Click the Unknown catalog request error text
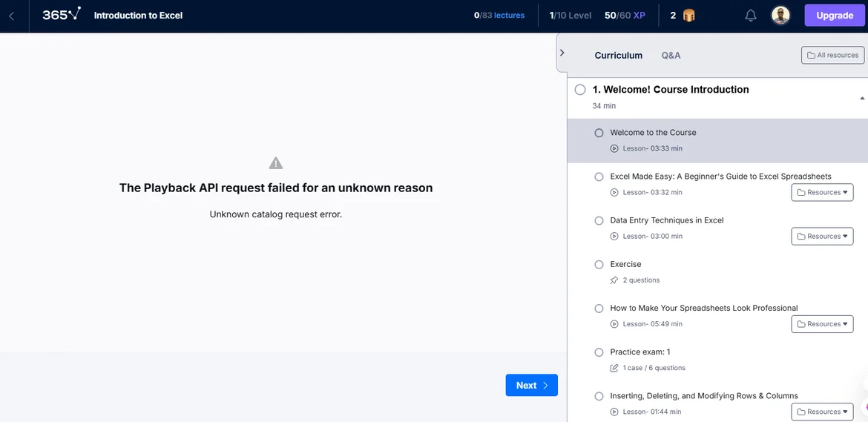 276,214
